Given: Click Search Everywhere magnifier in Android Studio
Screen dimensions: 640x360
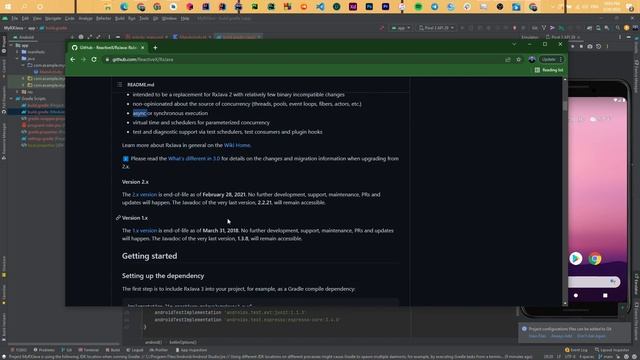Looking at the screenshot, I should (618, 28).
